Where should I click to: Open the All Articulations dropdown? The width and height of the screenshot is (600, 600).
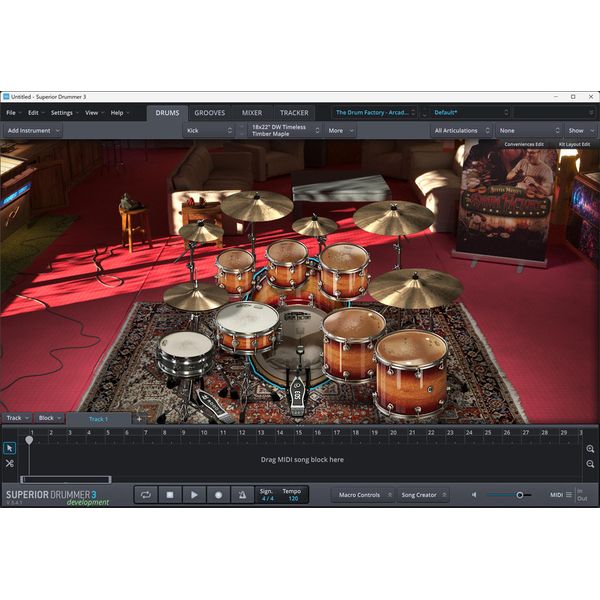[x=461, y=130]
